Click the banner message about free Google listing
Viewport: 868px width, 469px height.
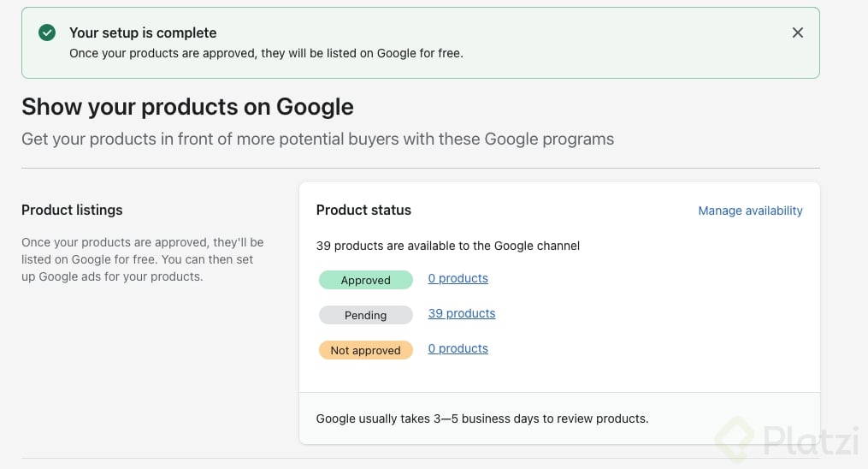point(266,53)
